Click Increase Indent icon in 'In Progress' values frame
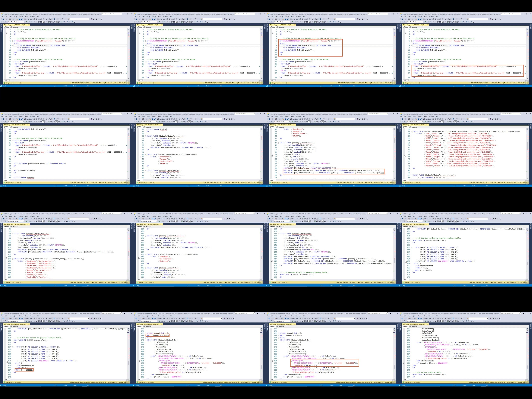The image size is (532, 399). (x=202, y=221)
